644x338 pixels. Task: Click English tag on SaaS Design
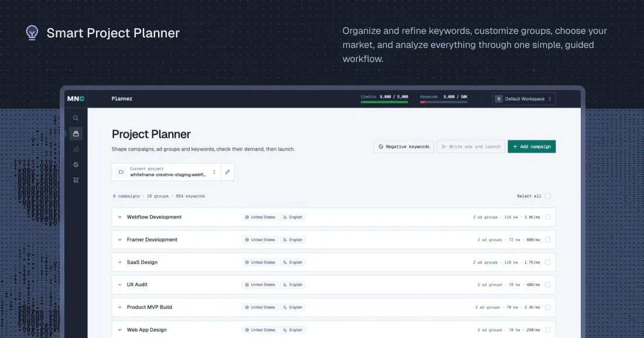[292, 262]
